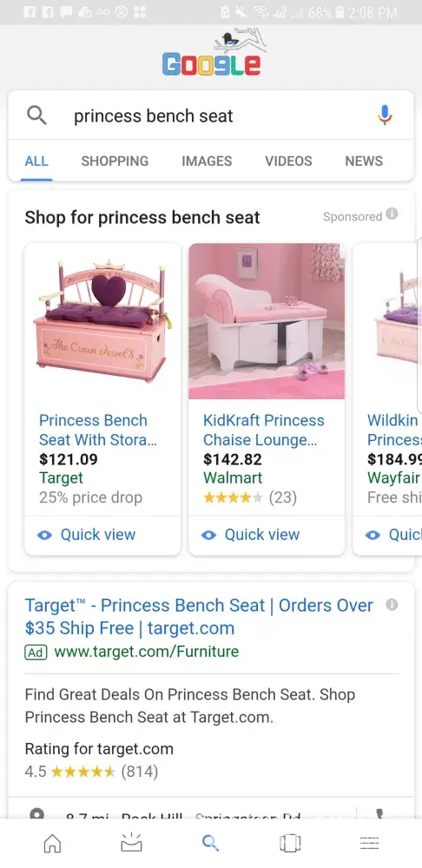This screenshot has width=422, height=868.
Task: Open the Target Princess Bench Seat ad link
Action: click(199, 616)
